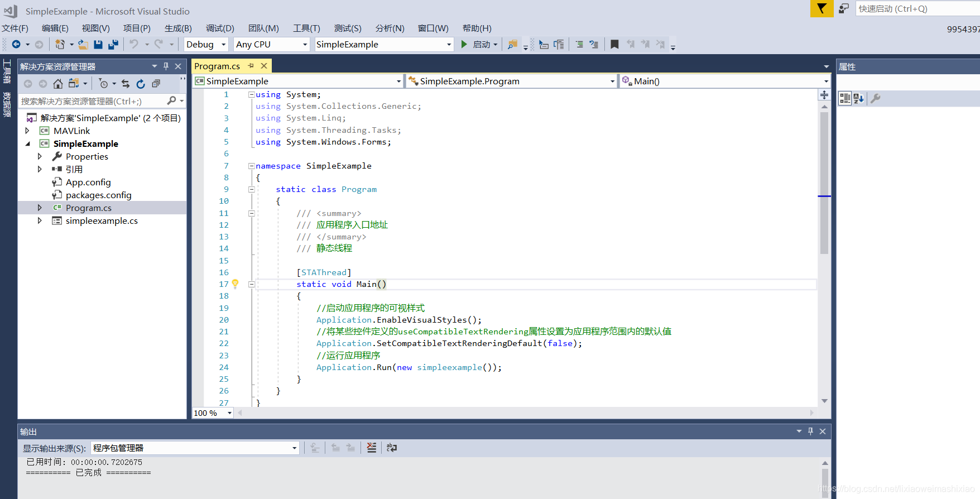Toggle the pin on Program.cs tab
Image resolution: width=980 pixels, height=499 pixels.
pos(251,66)
